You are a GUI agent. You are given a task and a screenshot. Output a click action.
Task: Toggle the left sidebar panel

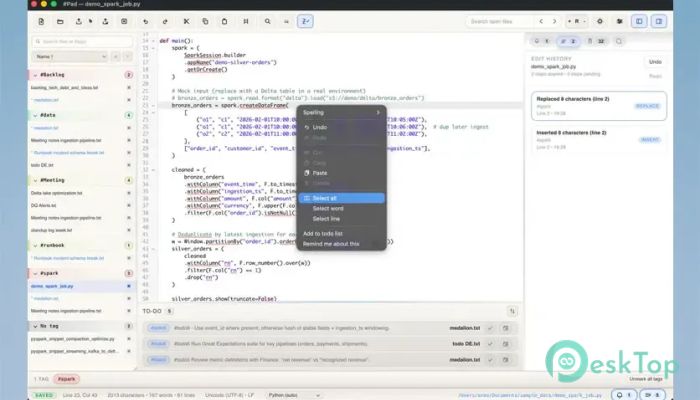pos(639,21)
